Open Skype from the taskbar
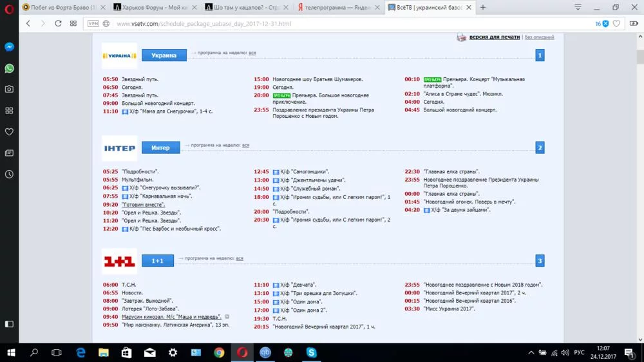Image resolution: width=644 pixels, height=362 pixels. point(311,352)
